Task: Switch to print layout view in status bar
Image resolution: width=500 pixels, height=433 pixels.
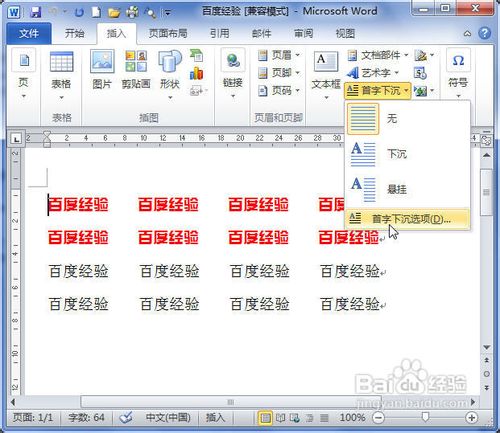Action: click(265, 418)
